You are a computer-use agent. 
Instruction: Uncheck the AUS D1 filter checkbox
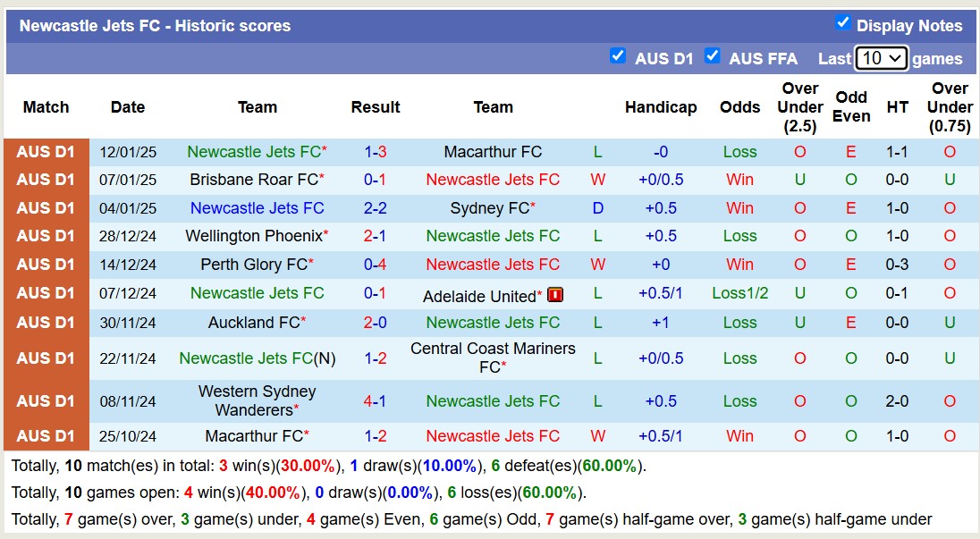[618, 56]
